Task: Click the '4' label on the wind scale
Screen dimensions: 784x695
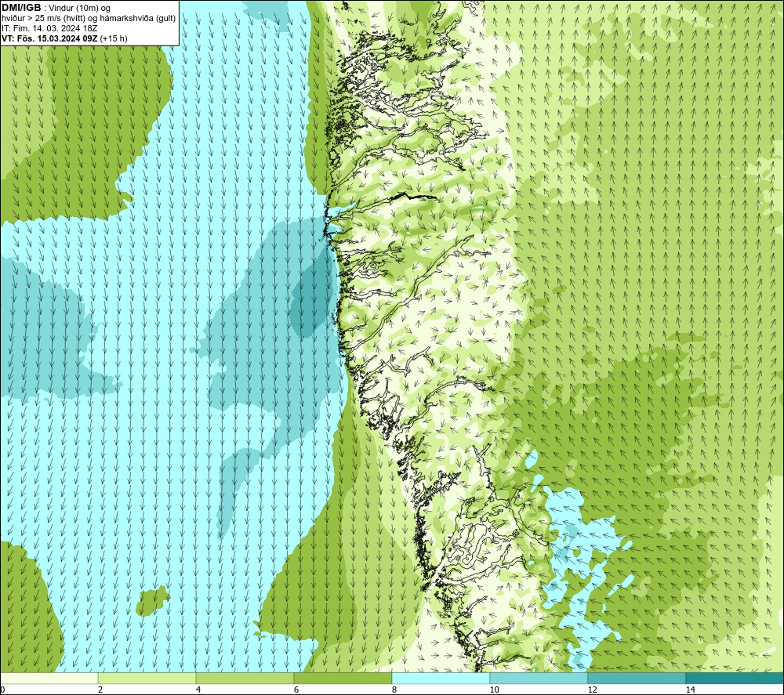Action: [x=198, y=690]
